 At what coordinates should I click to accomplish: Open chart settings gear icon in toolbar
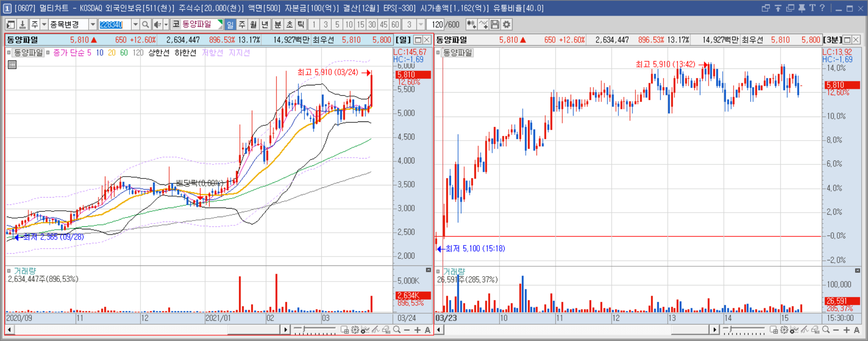click(x=507, y=24)
